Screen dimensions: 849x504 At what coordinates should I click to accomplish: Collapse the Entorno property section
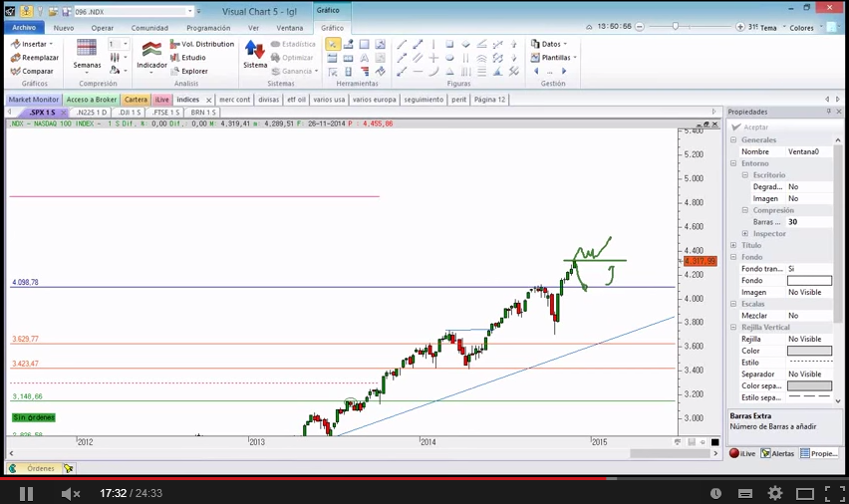pyautogui.click(x=733, y=163)
